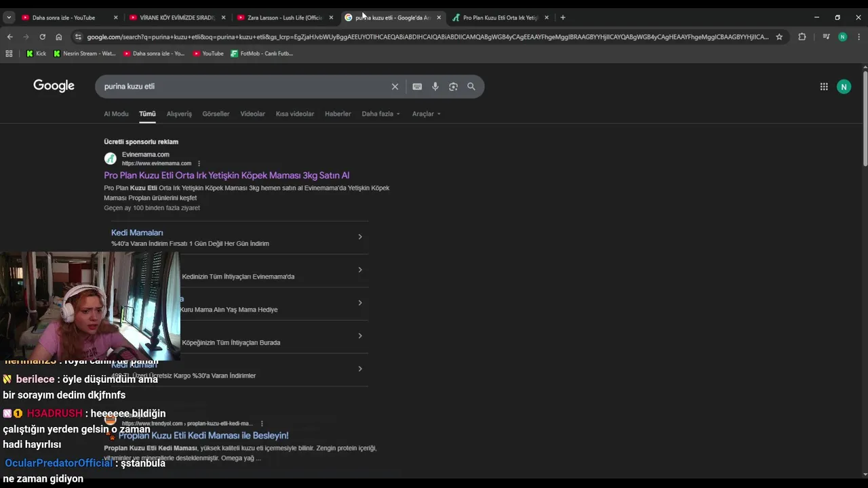
Task: Click chat username berilece
Action: tap(35, 380)
